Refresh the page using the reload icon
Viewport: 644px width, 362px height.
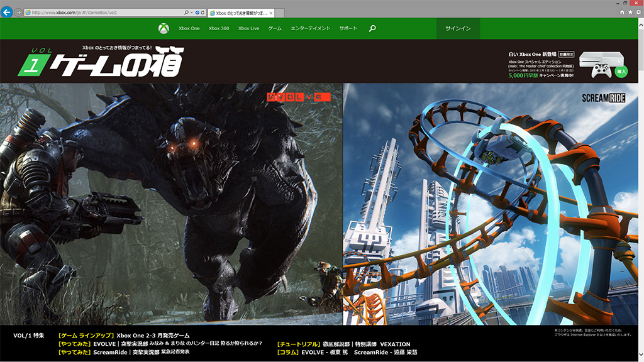(203, 13)
